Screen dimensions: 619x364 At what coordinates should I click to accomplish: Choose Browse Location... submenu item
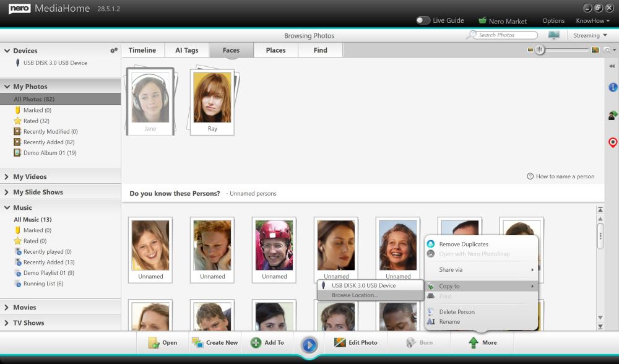click(x=370, y=295)
